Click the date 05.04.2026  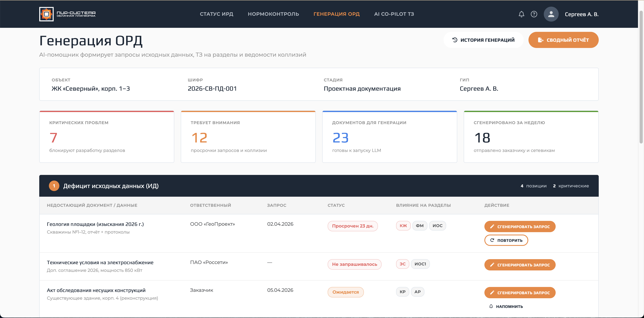[280, 290]
